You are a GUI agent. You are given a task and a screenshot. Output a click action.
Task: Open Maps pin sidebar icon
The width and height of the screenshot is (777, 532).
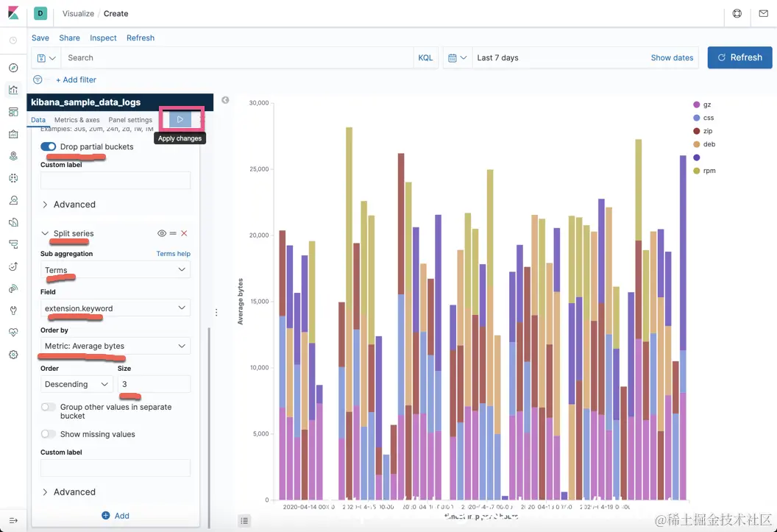click(x=13, y=156)
